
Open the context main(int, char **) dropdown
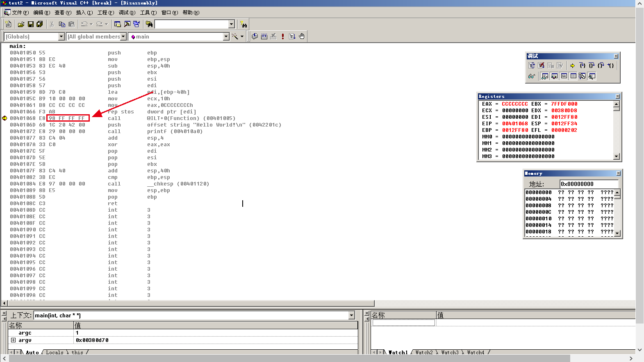pyautogui.click(x=351, y=315)
